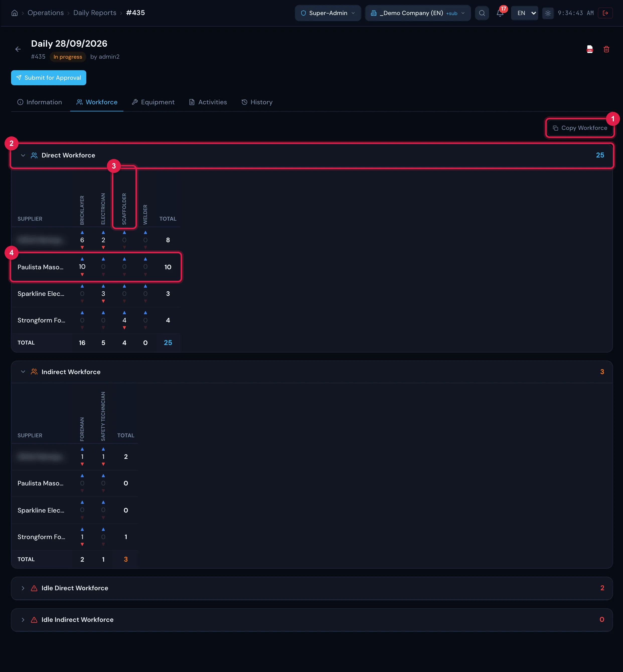Image resolution: width=623 pixels, height=672 pixels.
Task: Click the SAFETY TECHNICIAN column header
Action: click(x=103, y=416)
